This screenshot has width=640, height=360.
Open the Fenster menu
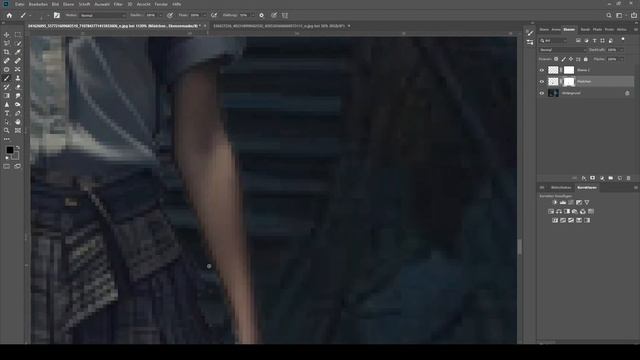click(x=161, y=4)
